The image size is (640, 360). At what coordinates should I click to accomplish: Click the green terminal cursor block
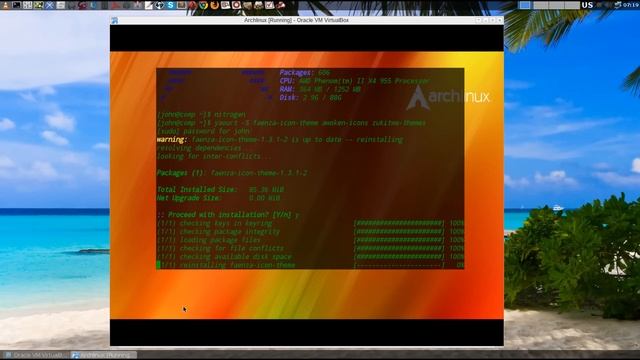(x=158, y=265)
